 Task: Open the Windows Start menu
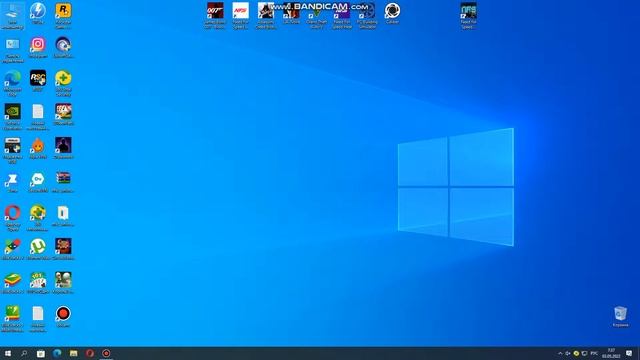[8, 353]
